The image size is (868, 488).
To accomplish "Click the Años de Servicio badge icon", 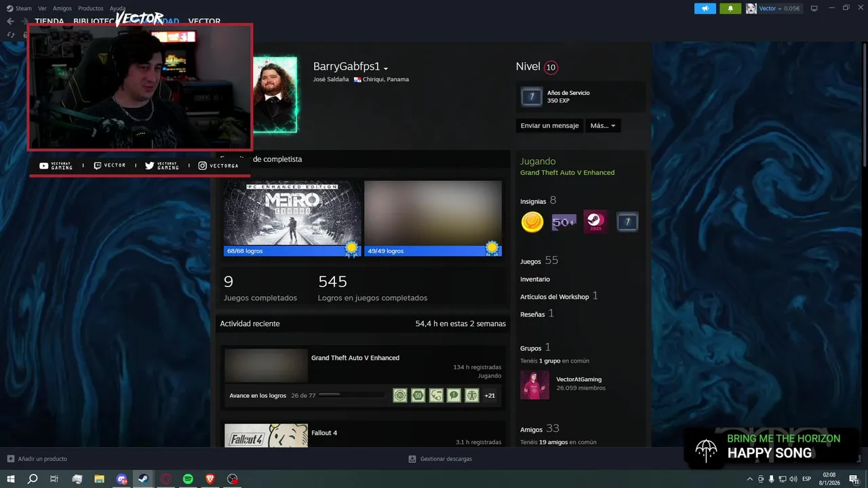I will [532, 96].
